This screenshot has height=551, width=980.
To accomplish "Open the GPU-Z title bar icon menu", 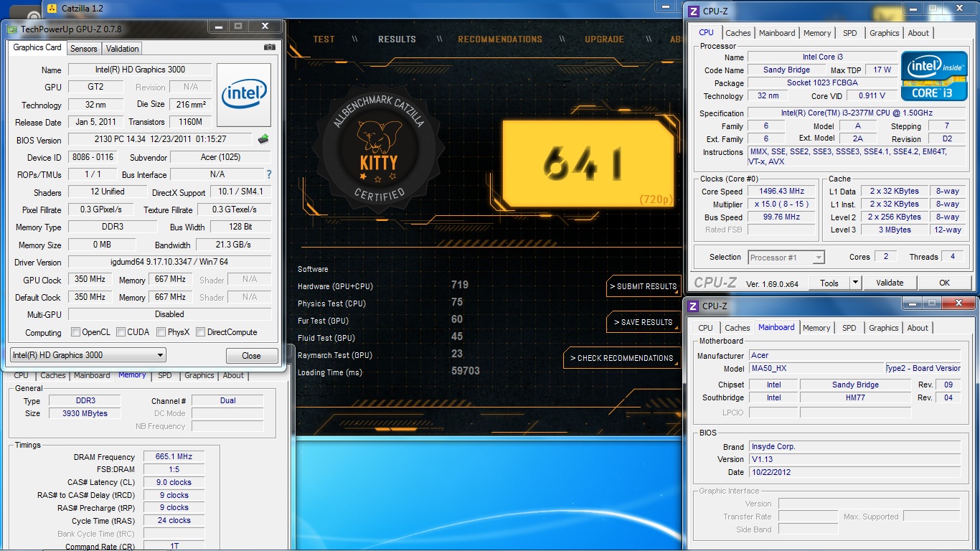I will click(13, 29).
